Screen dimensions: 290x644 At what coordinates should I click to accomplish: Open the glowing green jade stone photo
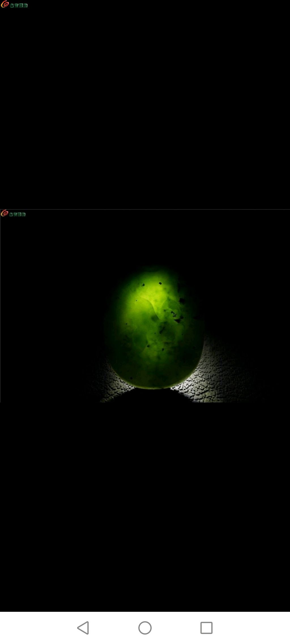(x=145, y=306)
